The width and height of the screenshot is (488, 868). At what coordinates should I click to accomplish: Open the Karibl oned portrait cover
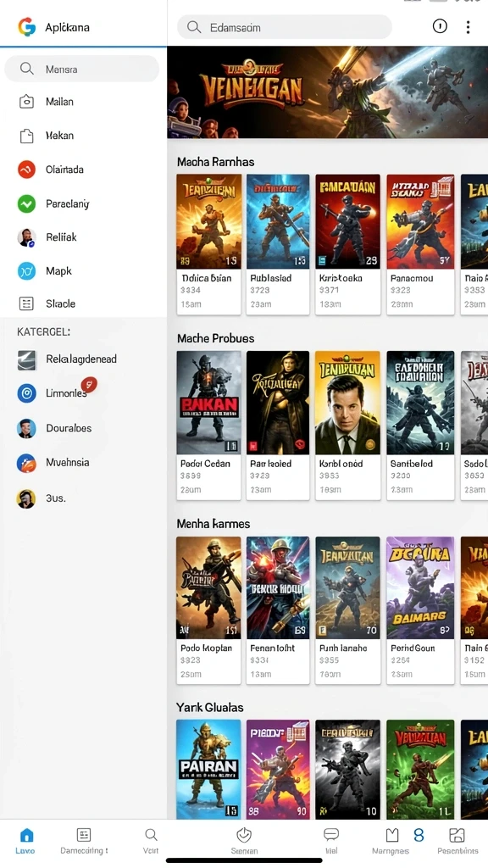(347, 403)
